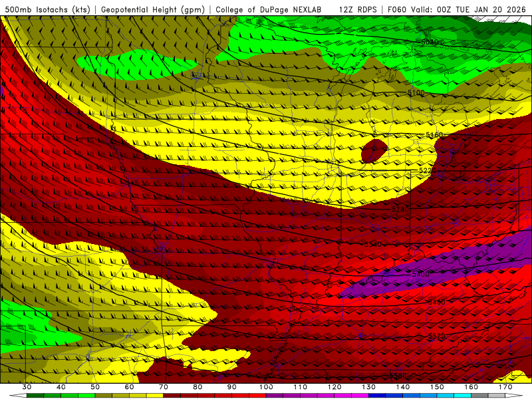Image resolution: width=532 pixels, height=399 pixels.
Task: Click the 100 knot scale label
Action: 266,387
